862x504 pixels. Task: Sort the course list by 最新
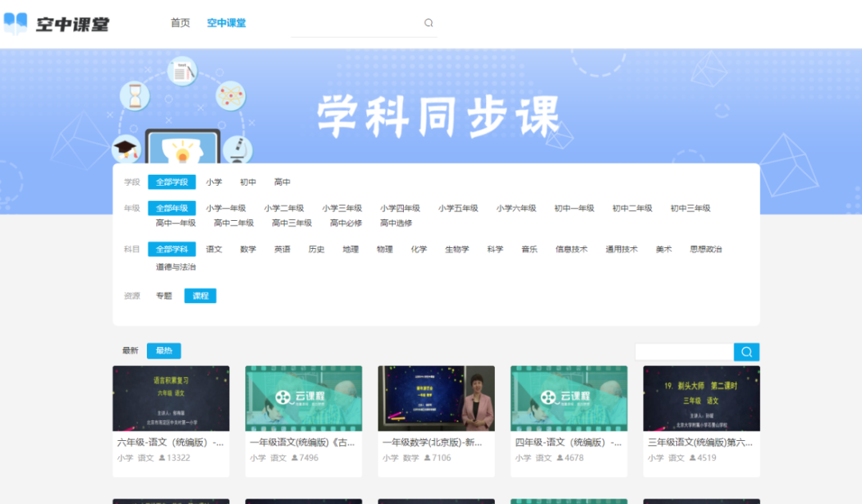click(130, 351)
